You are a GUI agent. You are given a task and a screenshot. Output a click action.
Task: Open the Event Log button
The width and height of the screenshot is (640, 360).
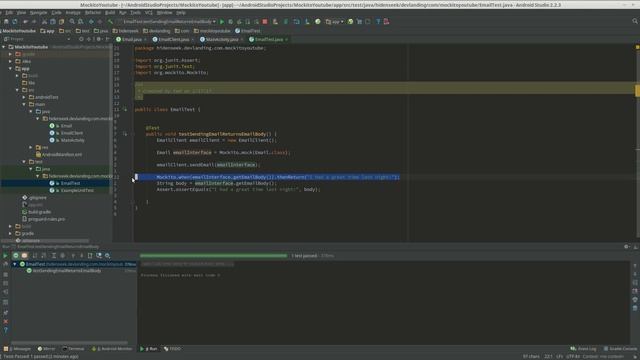point(583,349)
